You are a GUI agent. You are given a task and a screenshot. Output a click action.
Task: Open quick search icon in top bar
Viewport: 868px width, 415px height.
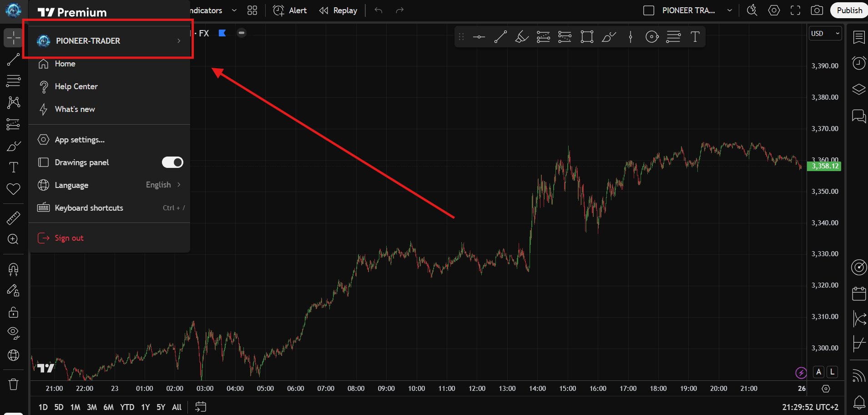[x=752, y=10]
